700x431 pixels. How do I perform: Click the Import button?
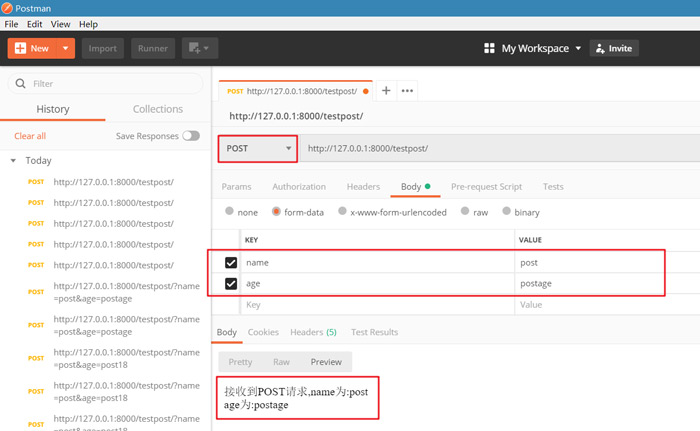102,48
